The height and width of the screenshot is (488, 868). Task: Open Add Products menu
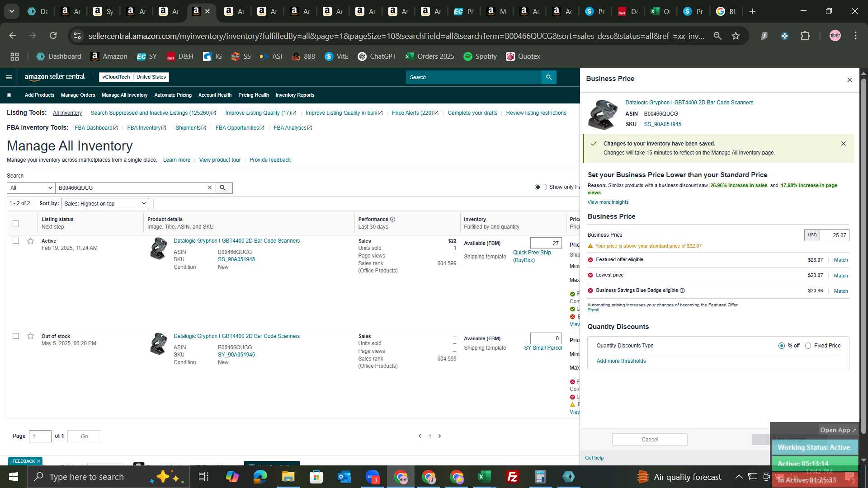coord(39,95)
